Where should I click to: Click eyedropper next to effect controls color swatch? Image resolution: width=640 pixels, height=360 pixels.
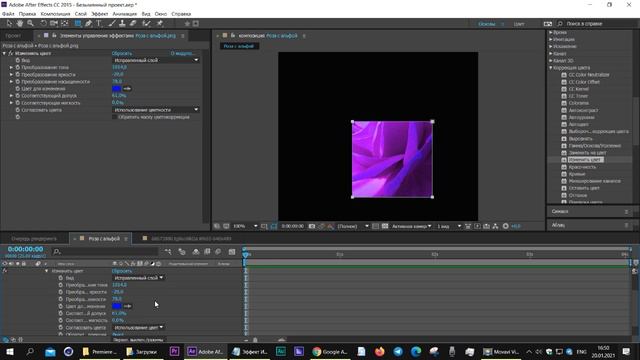click(127, 89)
